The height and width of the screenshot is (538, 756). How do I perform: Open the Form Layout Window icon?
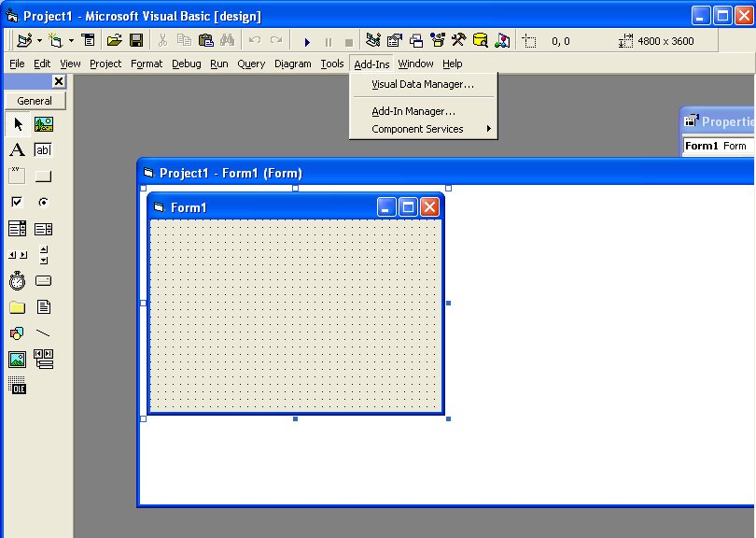pos(416,40)
